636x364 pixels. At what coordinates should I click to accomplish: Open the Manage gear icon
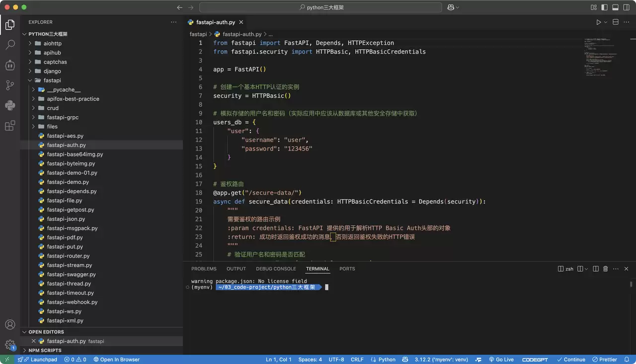pyautogui.click(x=10, y=345)
